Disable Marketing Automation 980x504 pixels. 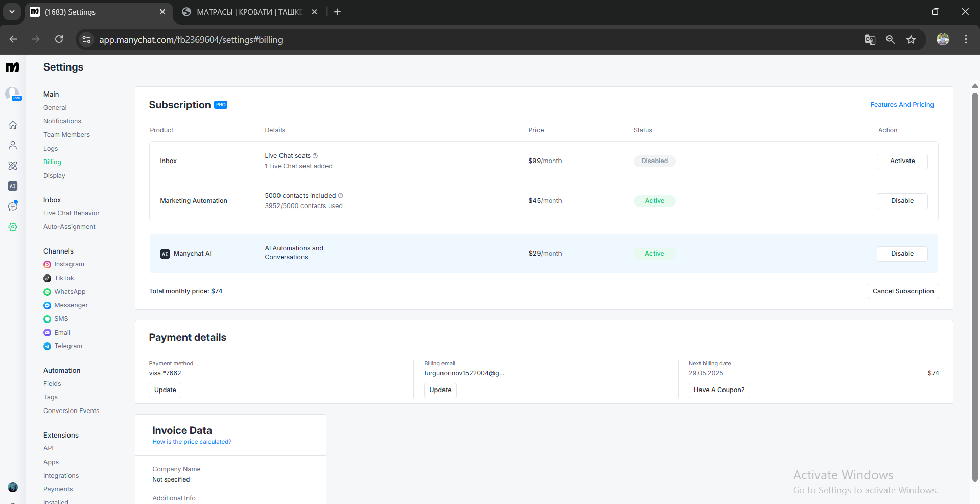[902, 201]
